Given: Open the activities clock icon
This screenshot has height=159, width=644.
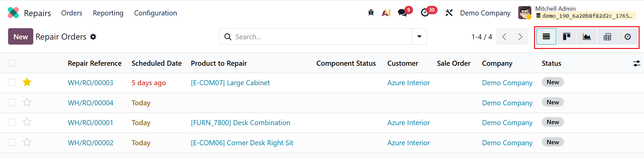Looking at the screenshot, I should [425, 13].
